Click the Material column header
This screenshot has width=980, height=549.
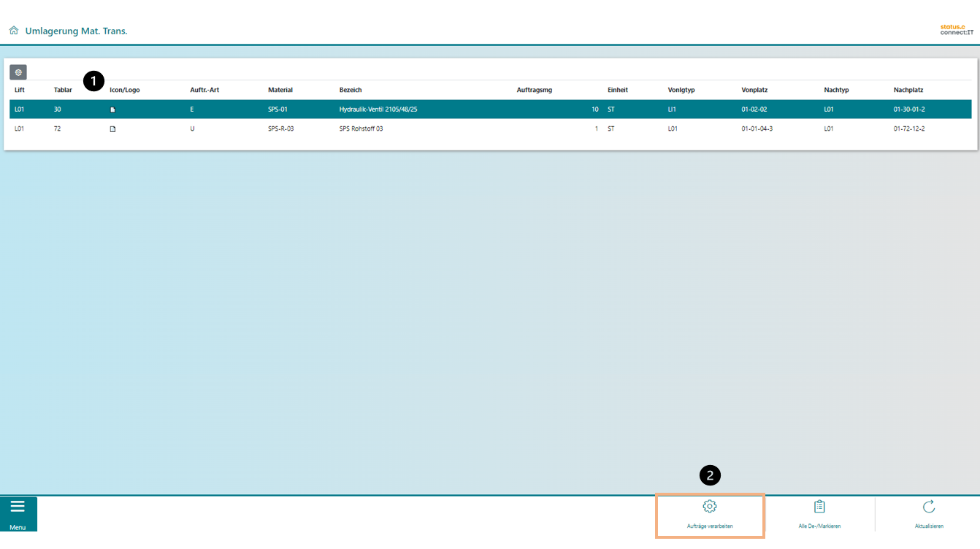[x=280, y=90]
